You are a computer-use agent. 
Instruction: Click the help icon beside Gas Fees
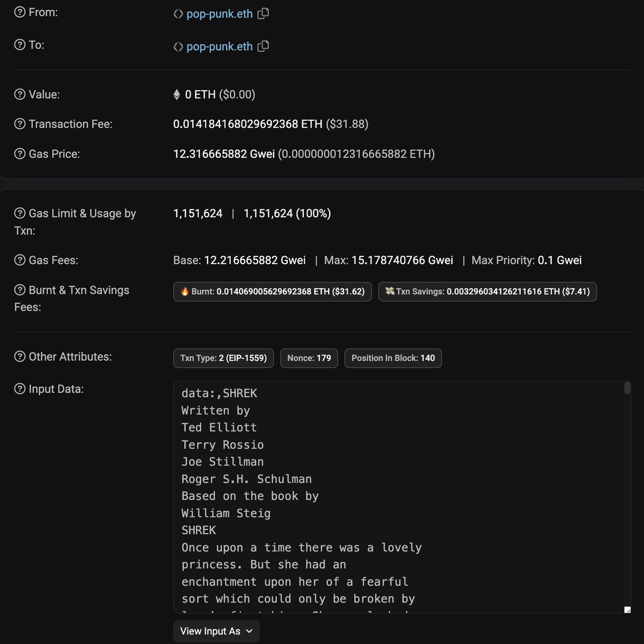(x=20, y=260)
